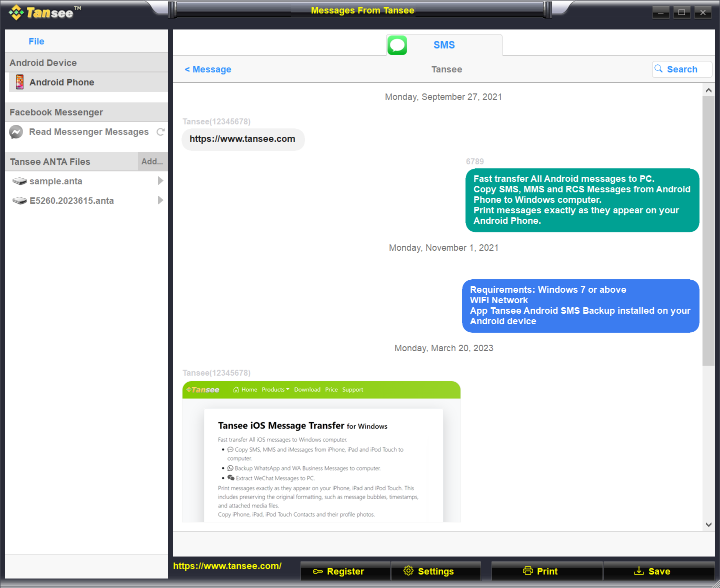Click the Add... button for ANTA files

(x=152, y=161)
